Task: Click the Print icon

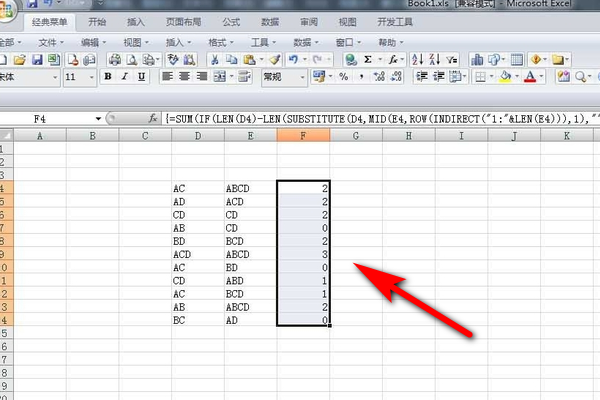Action: [115, 60]
